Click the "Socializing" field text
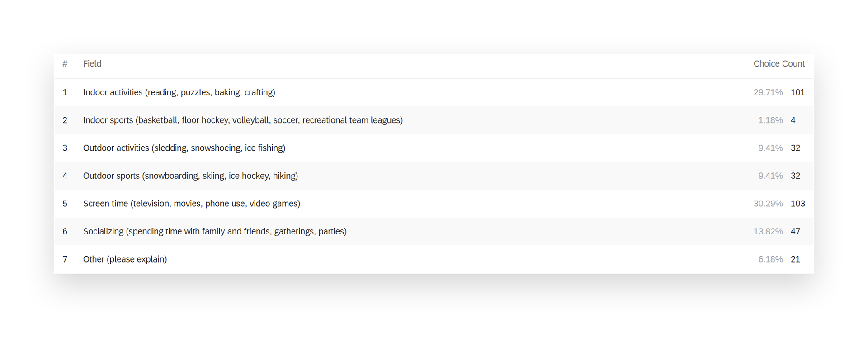 (x=215, y=232)
